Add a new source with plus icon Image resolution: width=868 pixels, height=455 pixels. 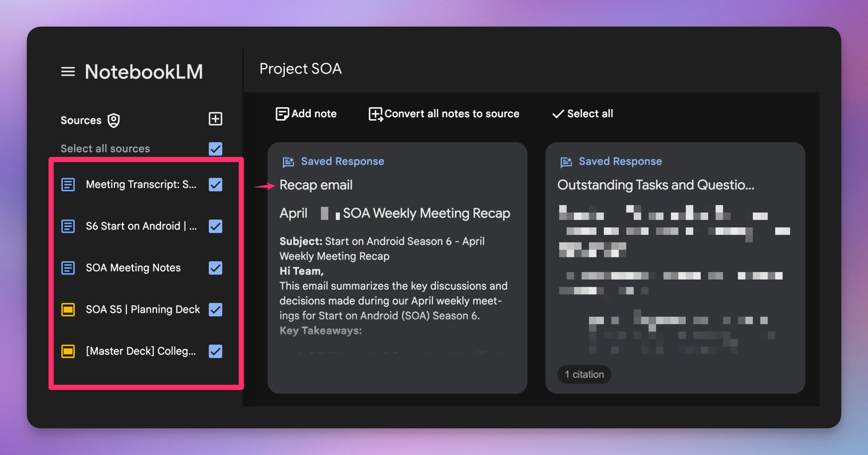point(215,119)
